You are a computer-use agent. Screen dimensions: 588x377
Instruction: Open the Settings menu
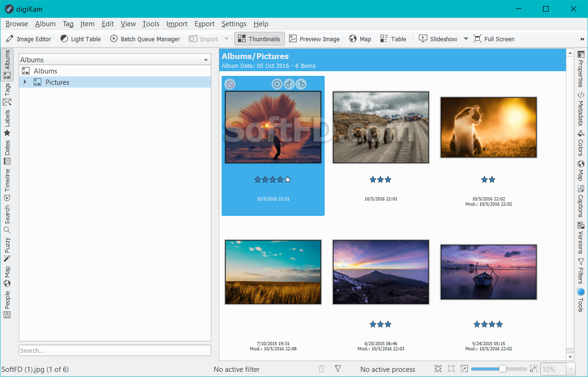coord(234,24)
